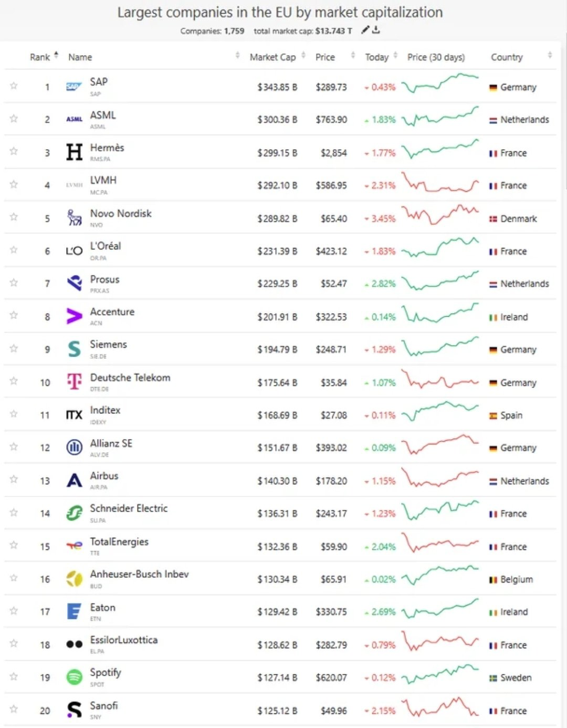Image resolution: width=567 pixels, height=728 pixels.
Task: Sort table by Name column arrows
Action: coord(237,55)
